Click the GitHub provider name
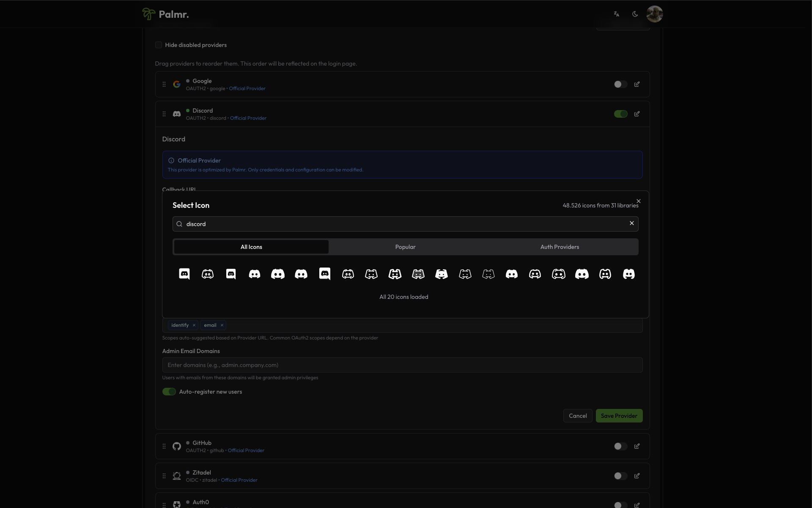812x508 pixels. (202, 443)
